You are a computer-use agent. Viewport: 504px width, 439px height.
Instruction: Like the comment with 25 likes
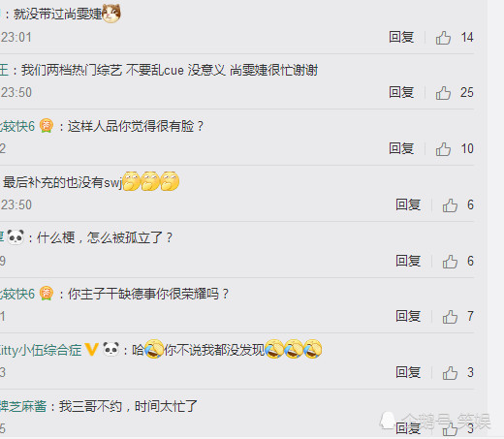443,93
